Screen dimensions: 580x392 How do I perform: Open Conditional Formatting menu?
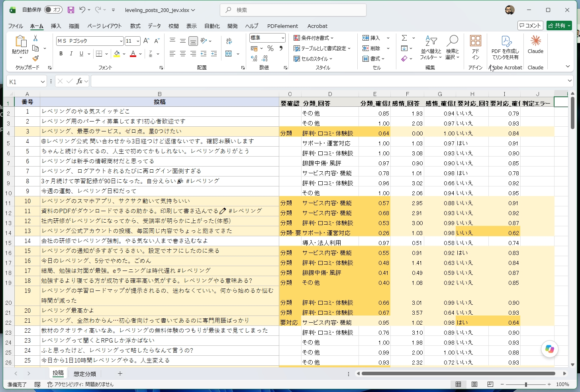pyautogui.click(x=314, y=38)
